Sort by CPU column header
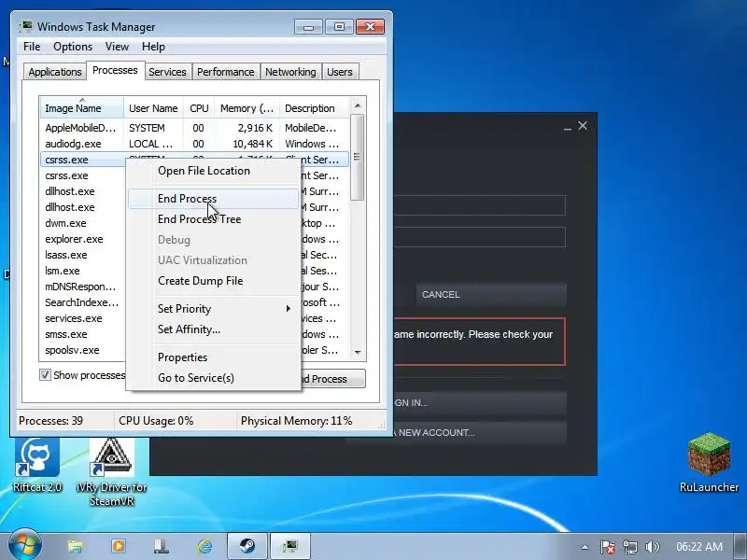The height and width of the screenshot is (560, 747). (199, 108)
